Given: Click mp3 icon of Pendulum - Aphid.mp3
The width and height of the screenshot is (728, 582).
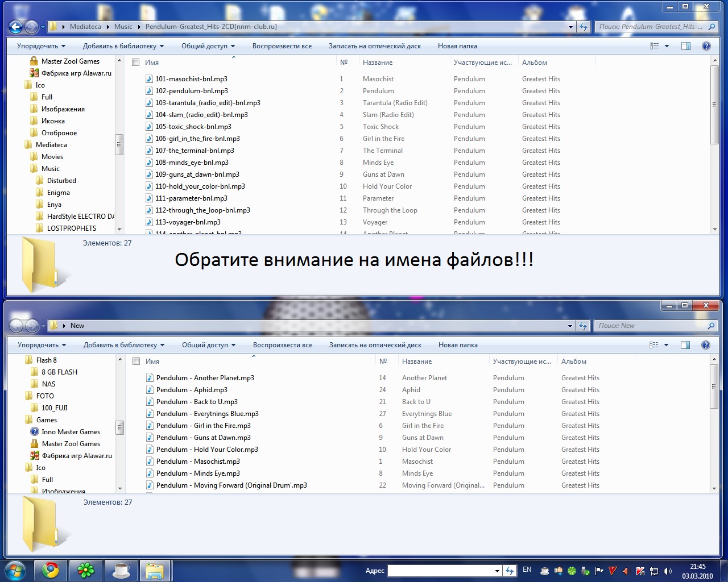Looking at the screenshot, I should click(150, 390).
